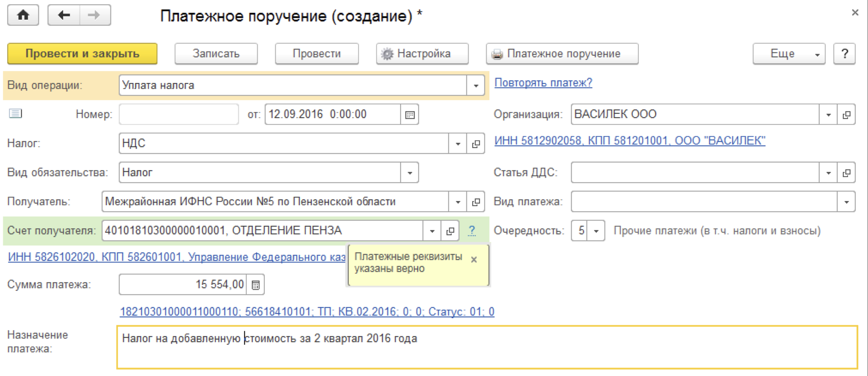
Task: Open the Получатель record via open icon
Action: [x=476, y=202]
